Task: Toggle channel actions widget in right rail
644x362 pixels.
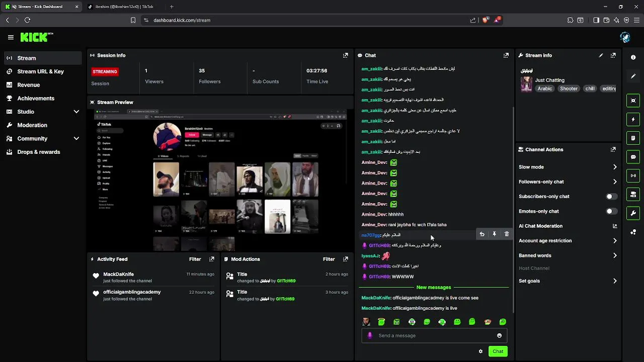Action: point(633,194)
